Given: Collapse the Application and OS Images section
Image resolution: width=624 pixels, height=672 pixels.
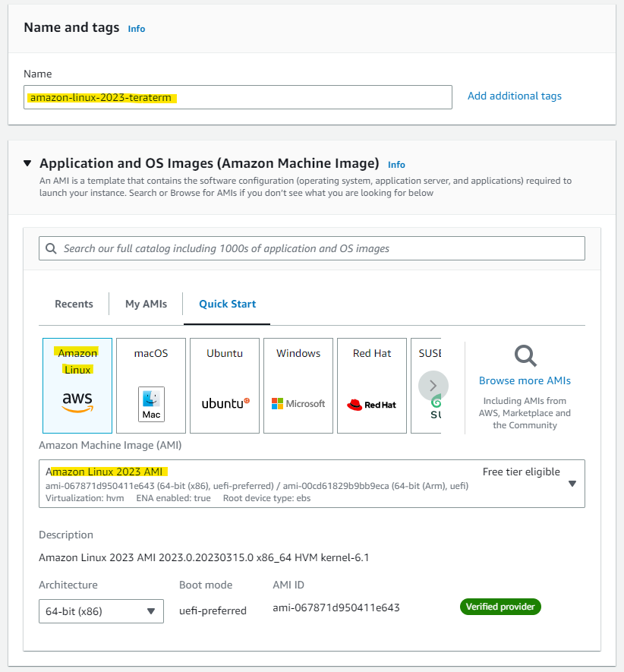Looking at the screenshot, I should tap(28, 162).
